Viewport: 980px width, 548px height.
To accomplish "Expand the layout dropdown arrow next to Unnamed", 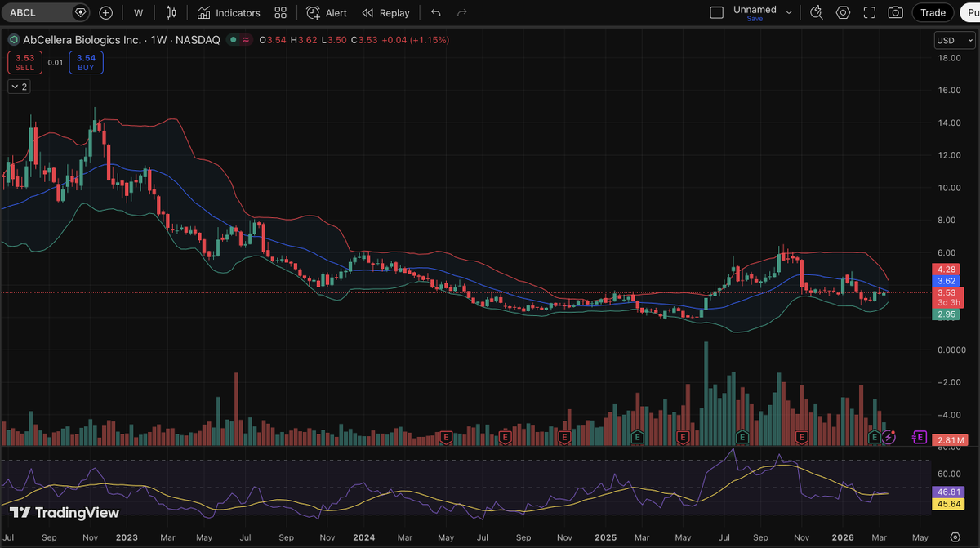I will [789, 12].
